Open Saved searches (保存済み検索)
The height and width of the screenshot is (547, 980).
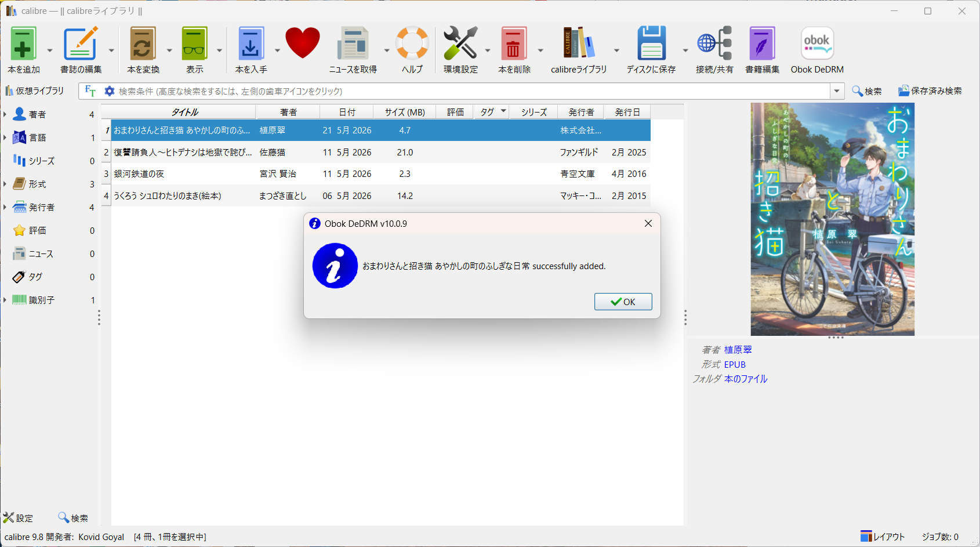(930, 91)
